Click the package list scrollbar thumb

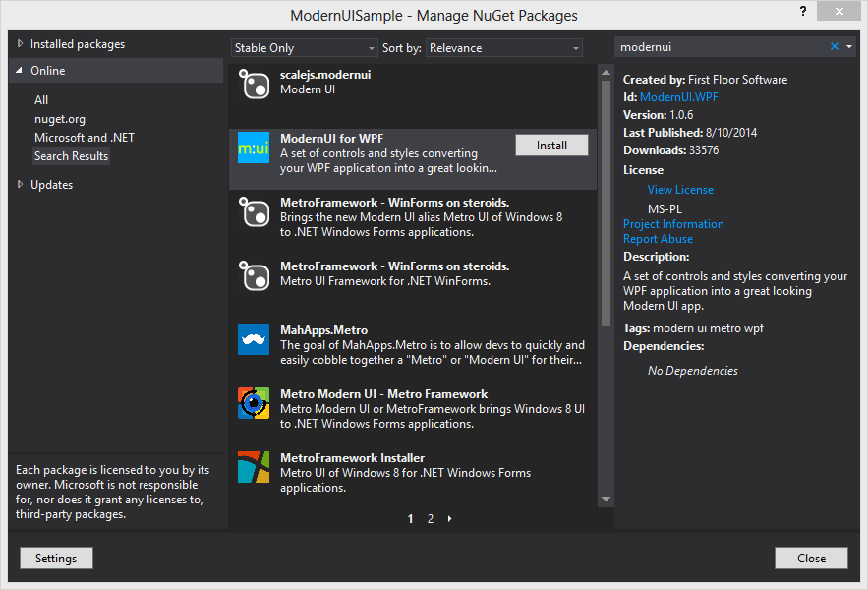(606, 204)
